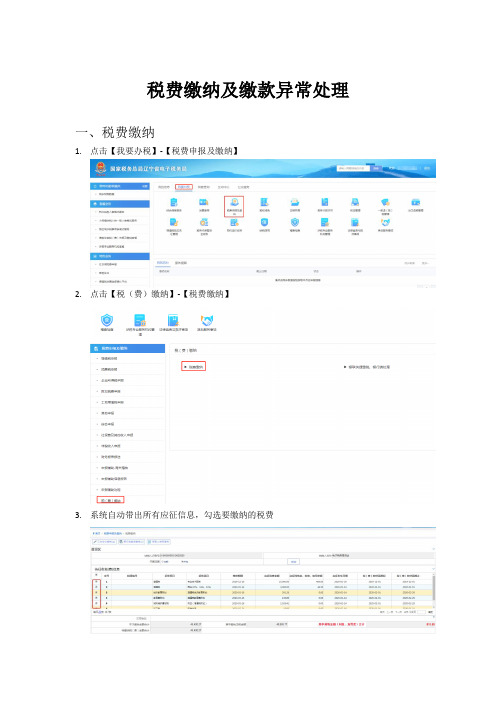The width and height of the screenshot is (496, 702).
Task: Click the search box in the portal header
Action: pyautogui.click(x=353, y=168)
